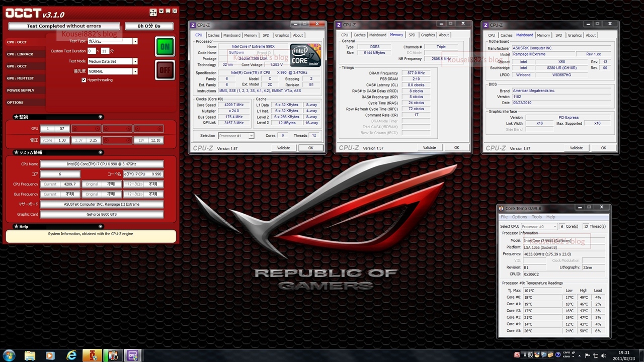The width and height of the screenshot is (644, 362).
Task: Click the GeForce 8600 GTS graphic card field
Action: click(x=102, y=215)
